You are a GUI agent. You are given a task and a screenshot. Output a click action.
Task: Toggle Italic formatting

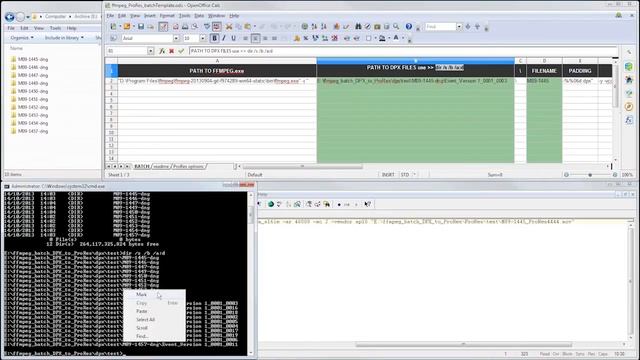[x=224, y=38]
